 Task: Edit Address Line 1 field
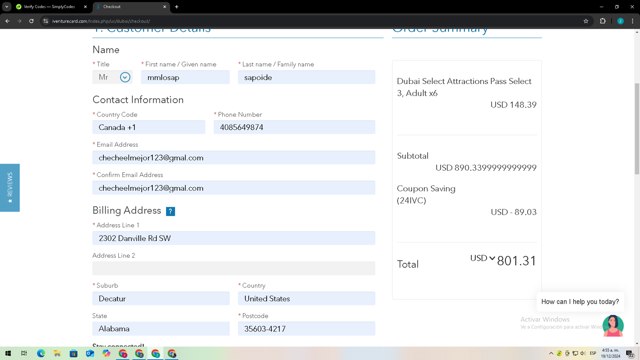click(x=234, y=238)
